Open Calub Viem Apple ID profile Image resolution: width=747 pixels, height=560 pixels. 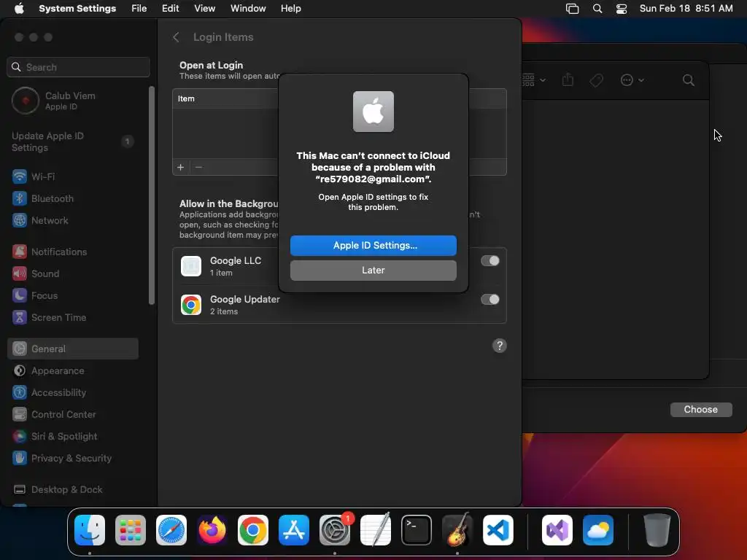point(74,101)
